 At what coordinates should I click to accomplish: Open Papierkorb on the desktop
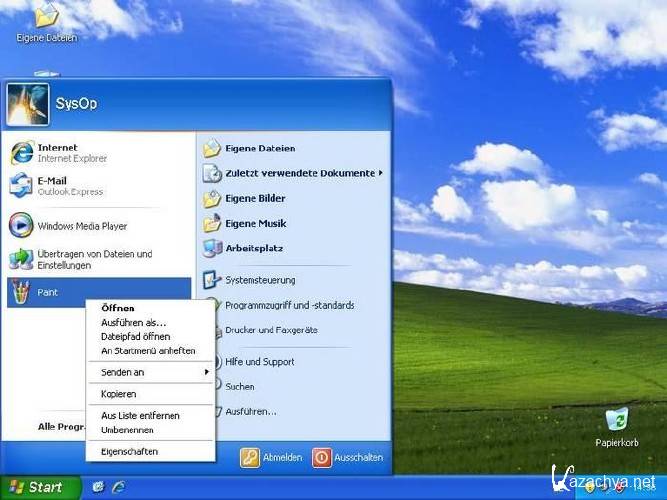click(617, 425)
